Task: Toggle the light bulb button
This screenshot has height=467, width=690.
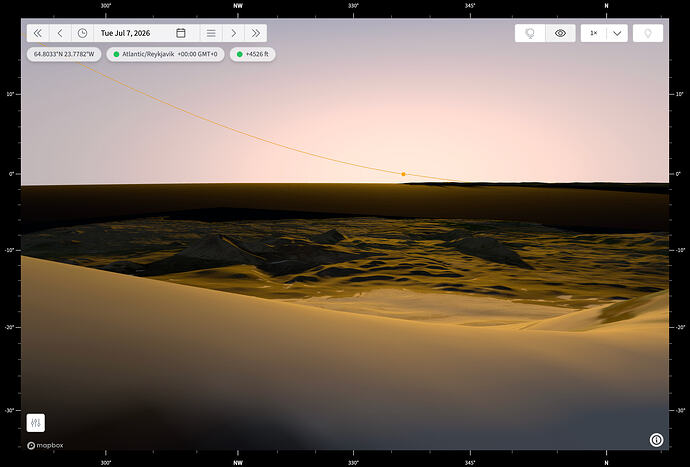Action: point(530,33)
